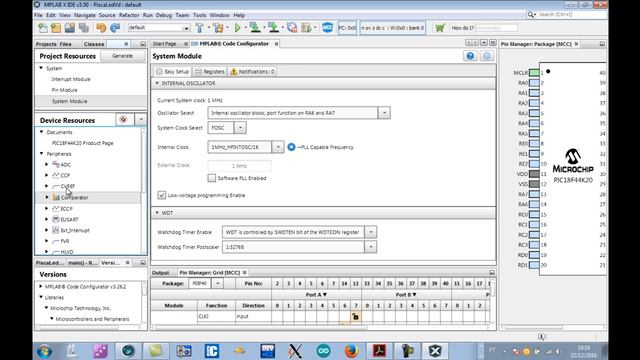Open the Watchdog Timer Postscaler dropdown
Screen dimensions: 640x360
point(371,247)
